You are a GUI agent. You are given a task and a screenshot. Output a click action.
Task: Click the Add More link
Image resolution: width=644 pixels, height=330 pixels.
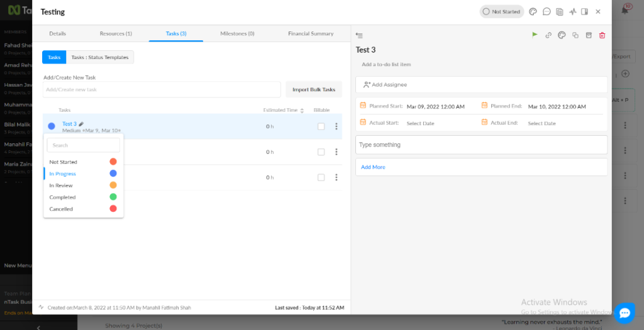(373, 167)
